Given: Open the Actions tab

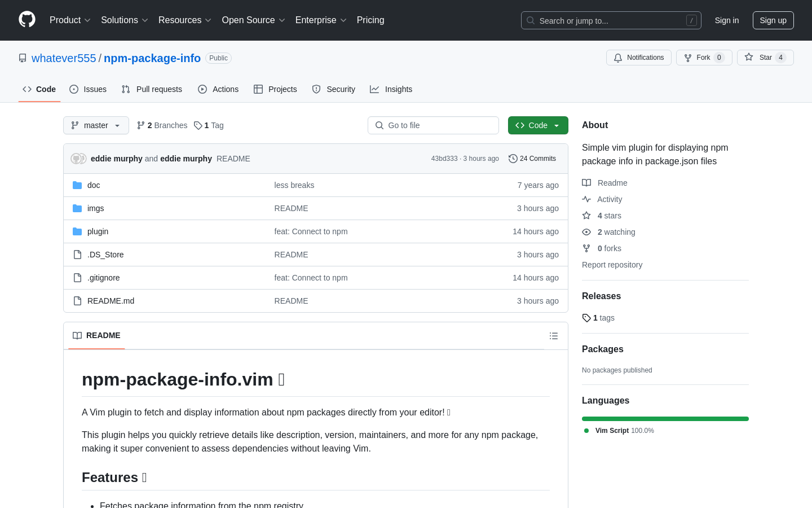Looking at the screenshot, I should 218,89.
